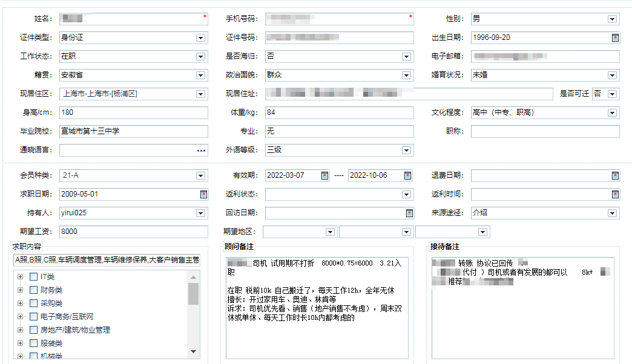Open the 政治面貌 dropdown showing 群众

pyautogui.click(x=406, y=76)
